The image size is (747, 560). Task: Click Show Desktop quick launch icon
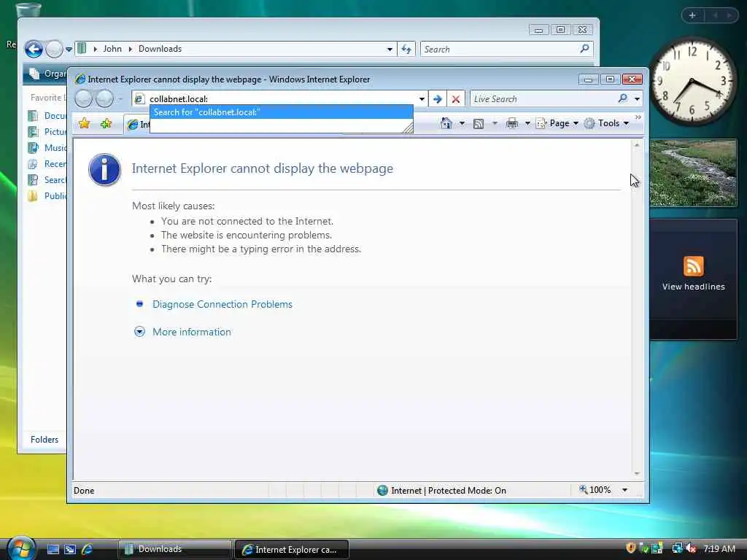(53, 549)
